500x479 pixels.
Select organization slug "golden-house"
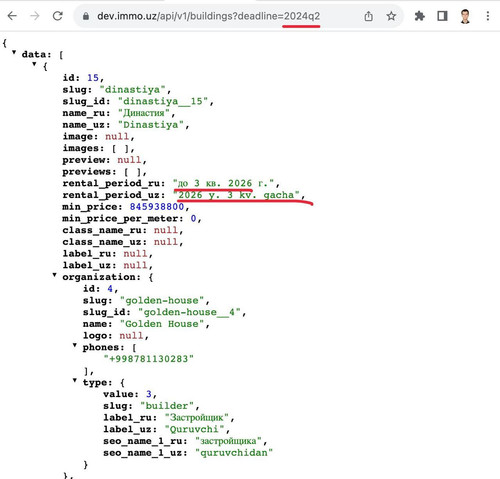[x=162, y=300]
